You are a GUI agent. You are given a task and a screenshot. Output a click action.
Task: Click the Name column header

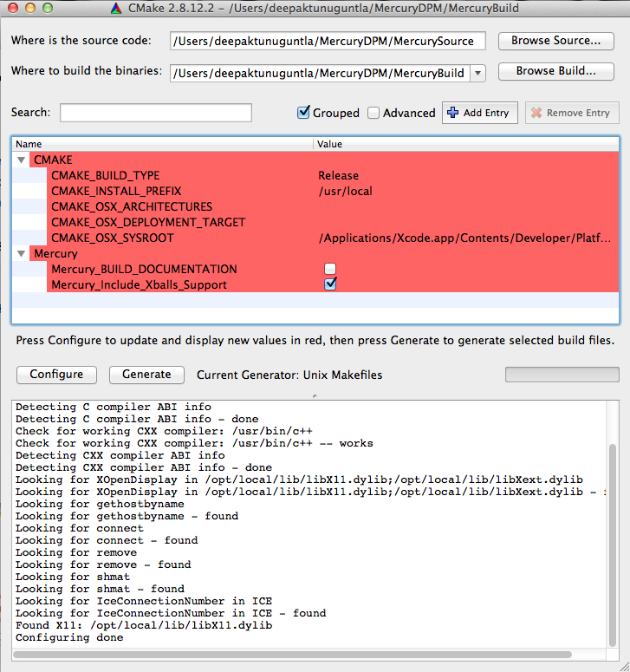(163, 144)
